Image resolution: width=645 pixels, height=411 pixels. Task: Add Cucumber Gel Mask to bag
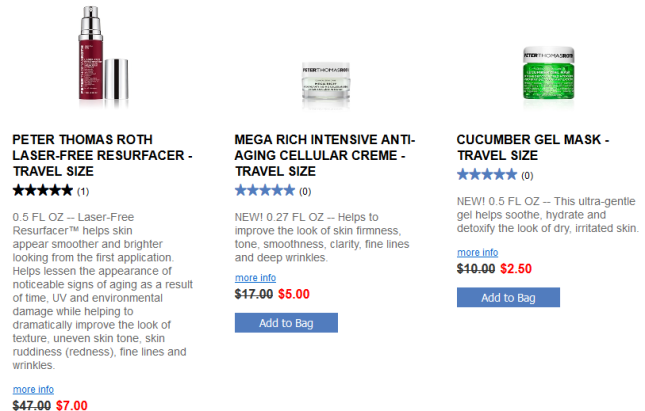(508, 298)
